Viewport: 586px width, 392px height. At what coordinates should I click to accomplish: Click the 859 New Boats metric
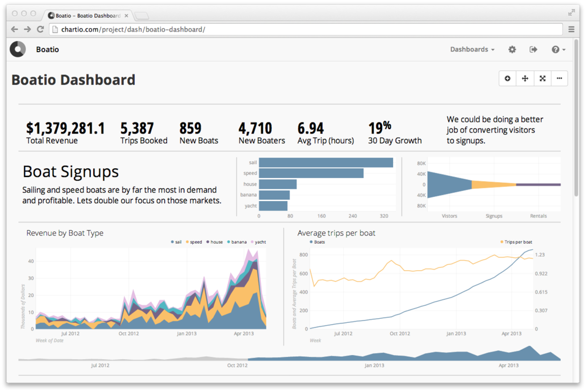point(199,133)
